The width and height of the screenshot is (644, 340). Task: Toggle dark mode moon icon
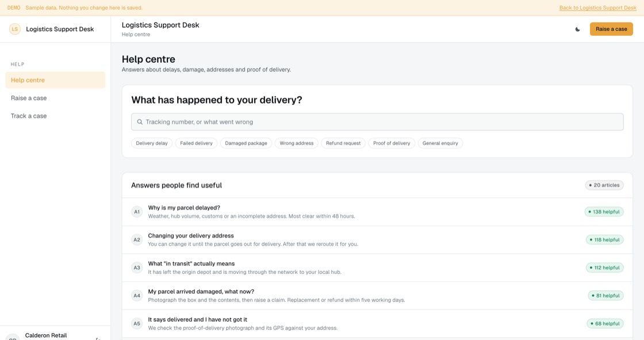(577, 29)
